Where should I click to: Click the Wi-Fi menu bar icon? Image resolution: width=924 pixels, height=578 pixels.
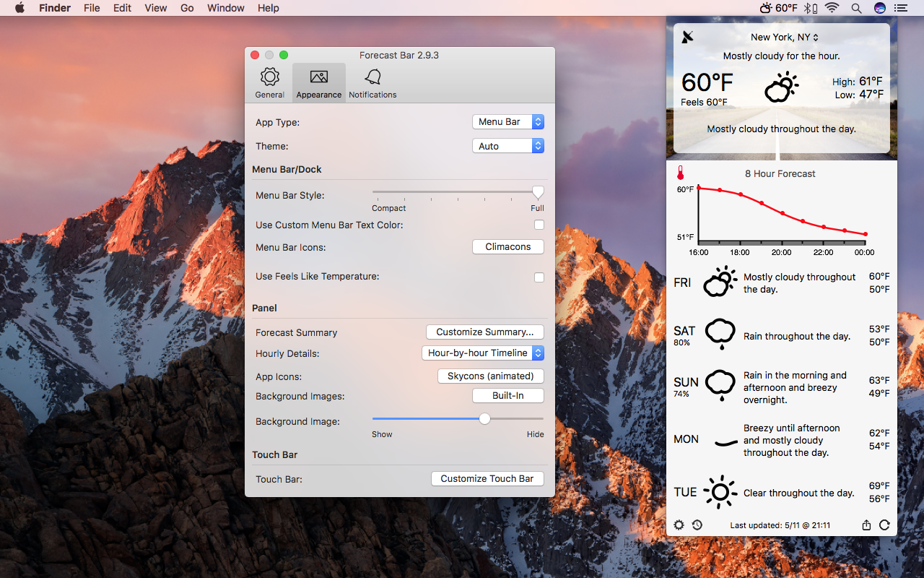[832, 8]
